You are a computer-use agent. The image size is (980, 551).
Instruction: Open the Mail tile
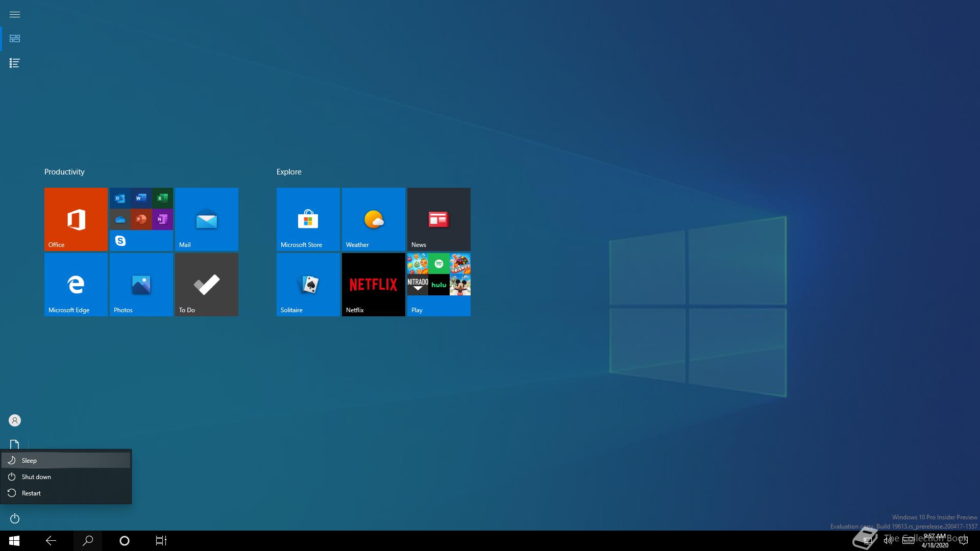coord(207,219)
